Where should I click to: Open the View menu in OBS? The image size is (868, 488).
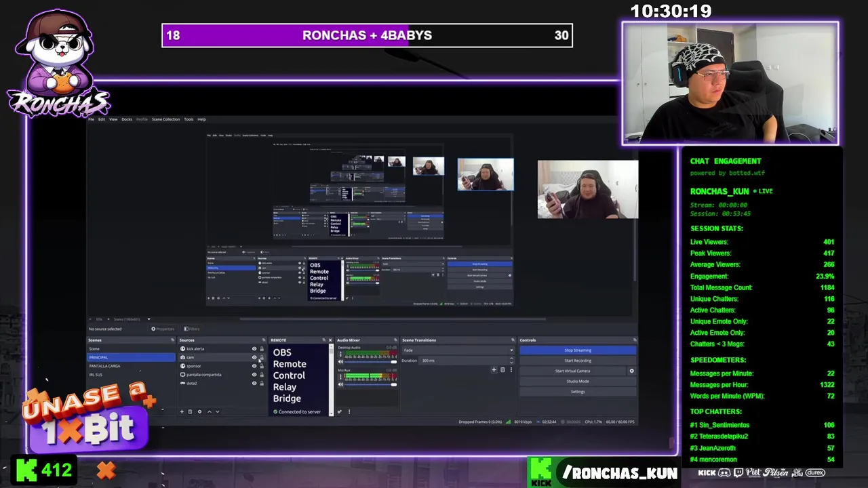113,119
